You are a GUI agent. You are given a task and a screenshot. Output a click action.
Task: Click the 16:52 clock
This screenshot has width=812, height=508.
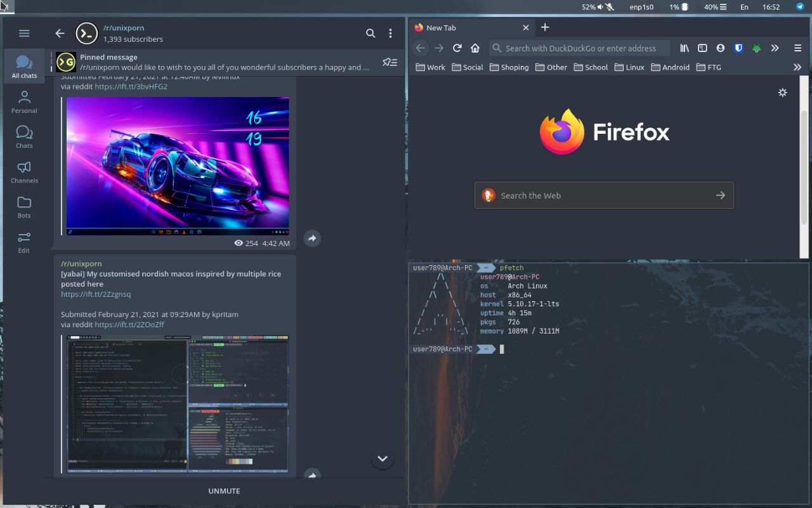771,7
